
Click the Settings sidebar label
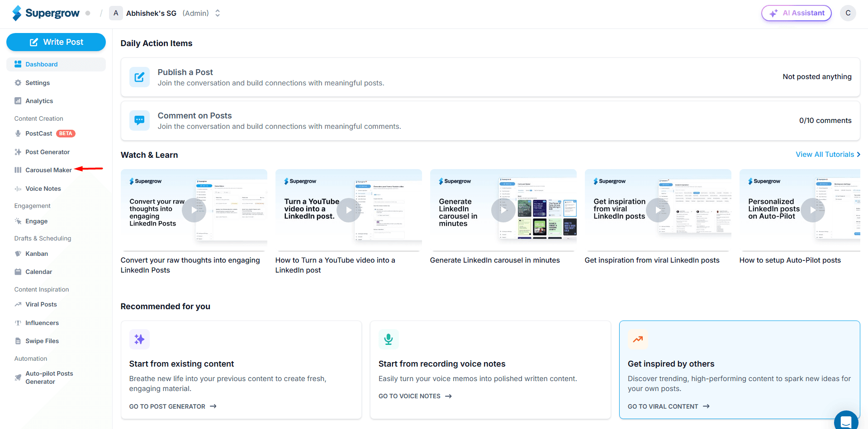pos(38,83)
